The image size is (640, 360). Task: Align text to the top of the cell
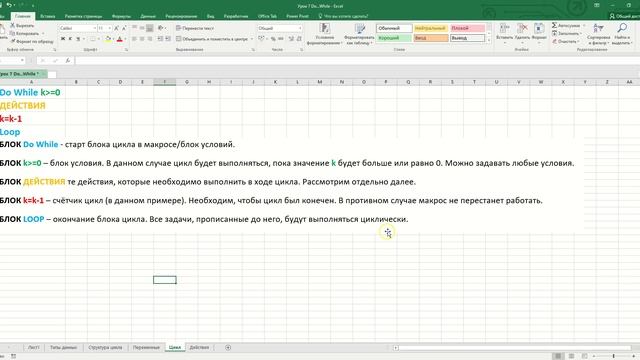click(134, 28)
